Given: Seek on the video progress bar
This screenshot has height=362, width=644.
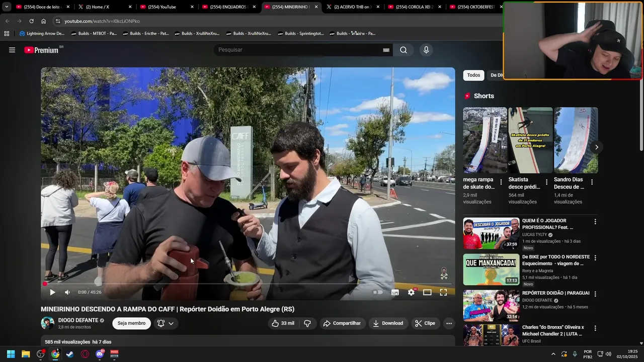Looking at the screenshot, I should click(248, 284).
